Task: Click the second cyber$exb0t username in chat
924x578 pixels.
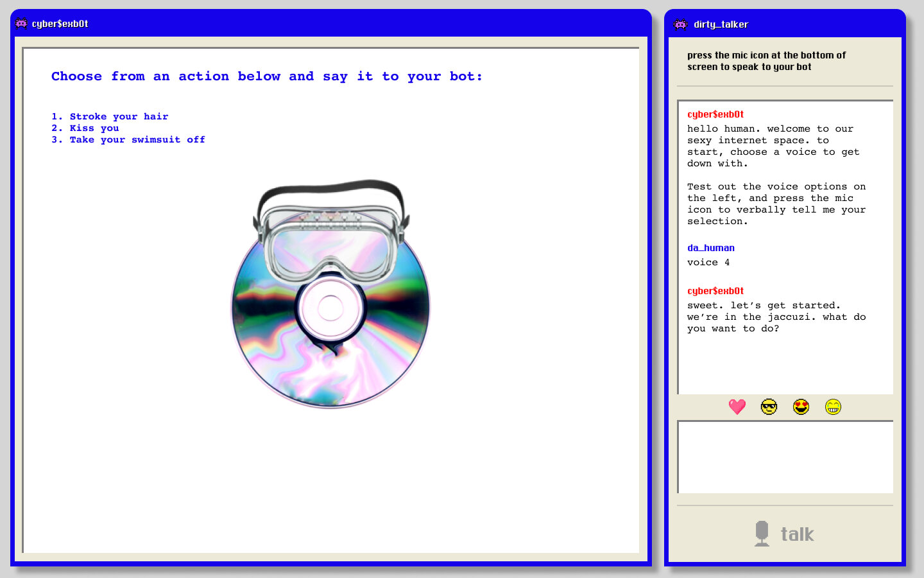Action: click(x=715, y=291)
